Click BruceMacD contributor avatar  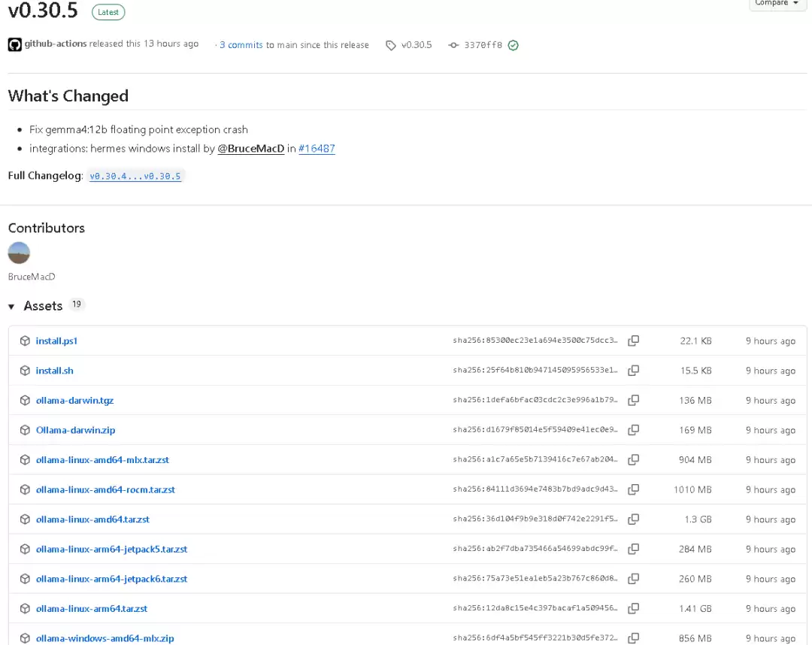pos(19,253)
